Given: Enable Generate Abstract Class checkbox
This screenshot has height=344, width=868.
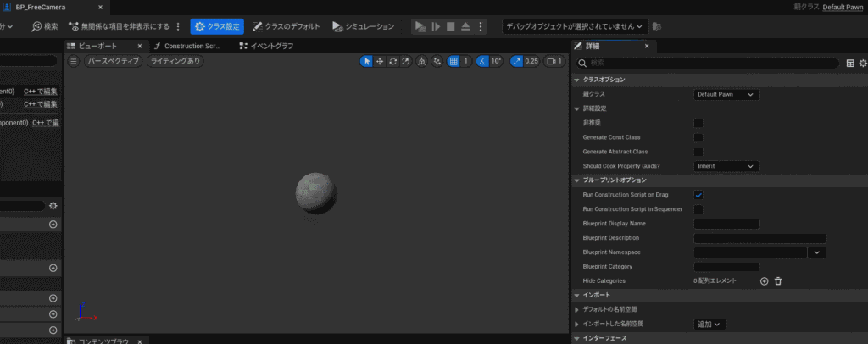Looking at the screenshot, I should coord(698,152).
